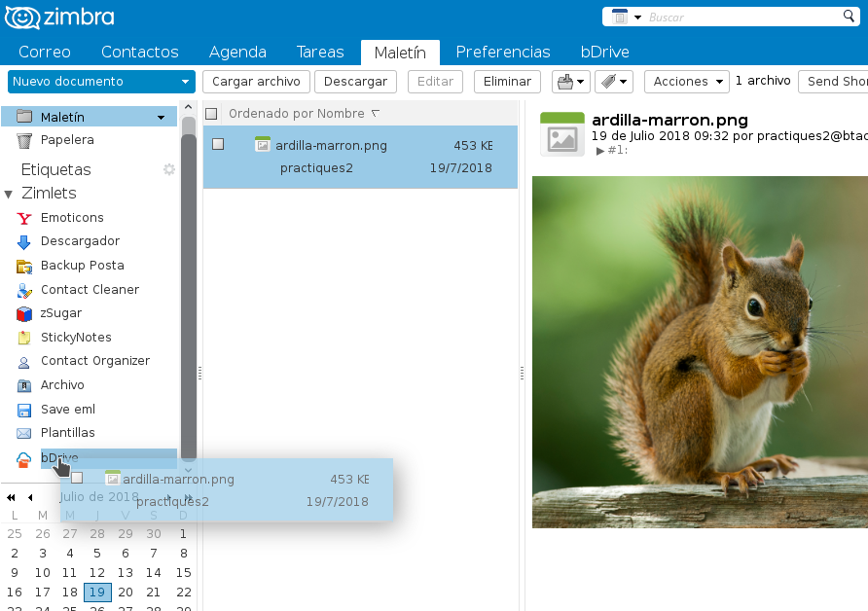Click the bDrive zimlet cloud icon
868x611 pixels.
(x=23, y=459)
